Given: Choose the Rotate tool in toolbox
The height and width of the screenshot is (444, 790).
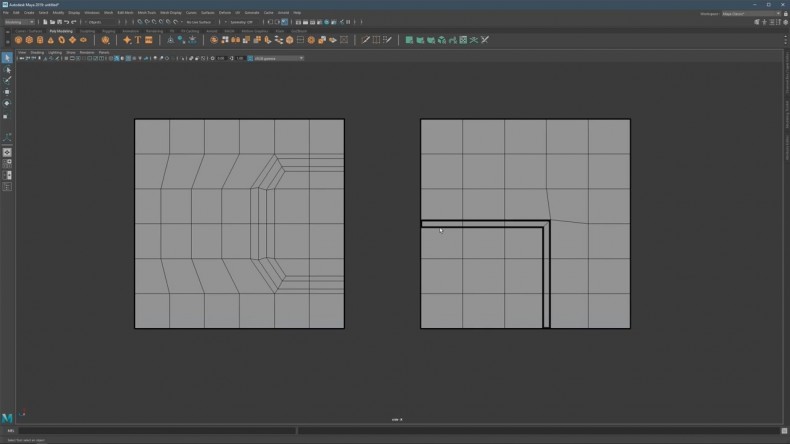Looking at the screenshot, I should pos(7,103).
